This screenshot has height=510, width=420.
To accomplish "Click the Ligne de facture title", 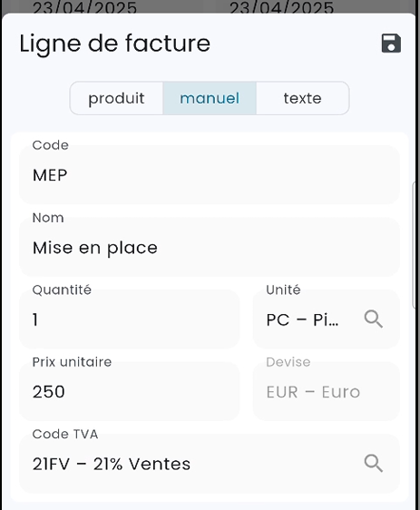I will (x=115, y=44).
